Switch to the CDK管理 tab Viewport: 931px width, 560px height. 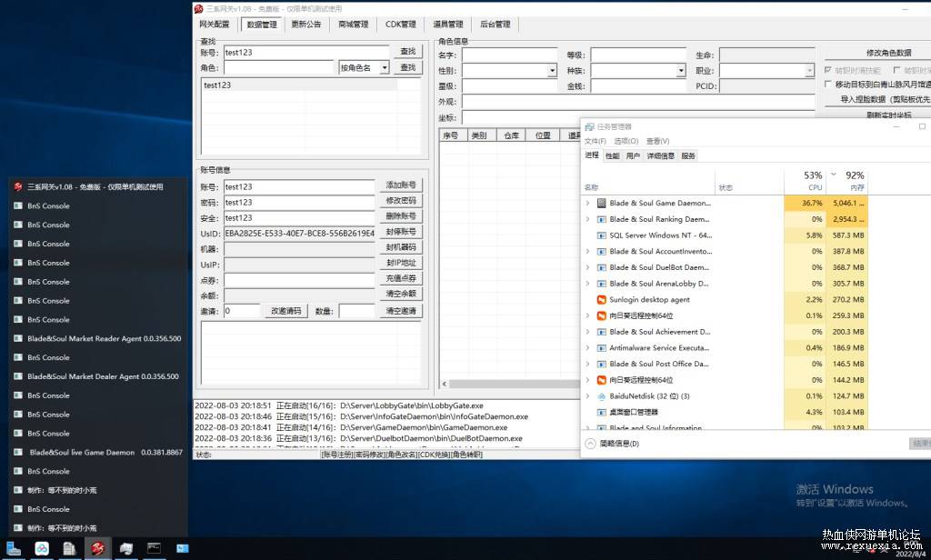401,25
